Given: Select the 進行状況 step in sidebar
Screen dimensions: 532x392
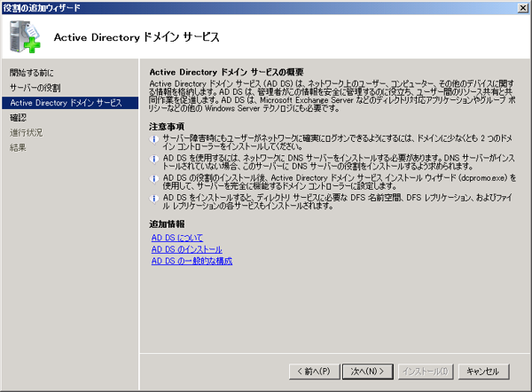Looking at the screenshot, I should [26, 133].
